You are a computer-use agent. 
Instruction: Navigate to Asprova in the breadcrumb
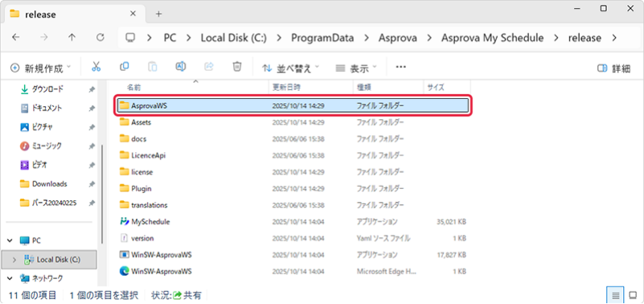[397, 38]
